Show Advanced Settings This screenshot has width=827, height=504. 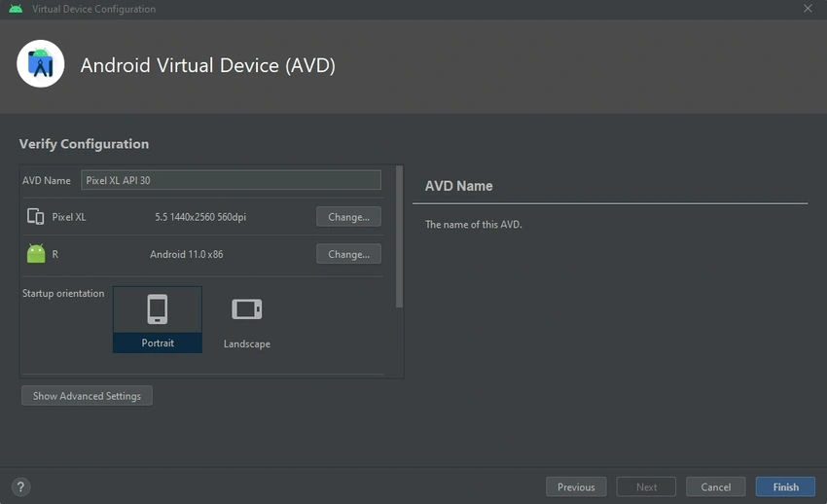point(87,395)
